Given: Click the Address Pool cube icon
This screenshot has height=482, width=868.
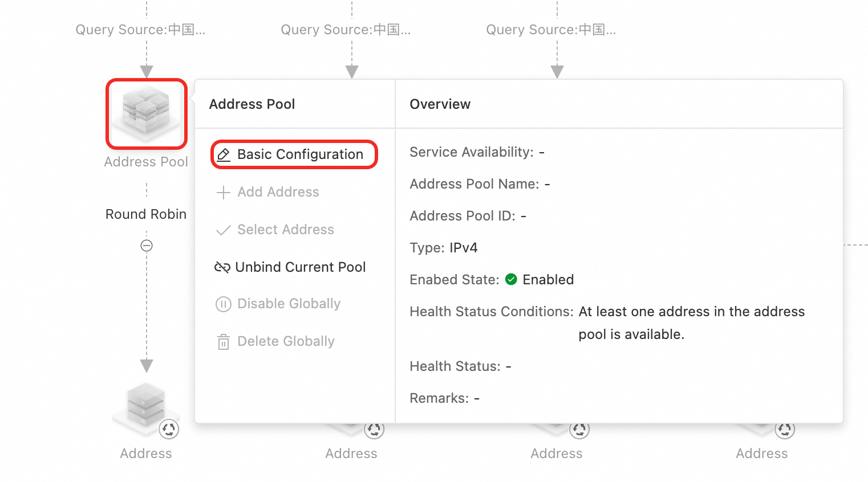Looking at the screenshot, I should click(147, 112).
